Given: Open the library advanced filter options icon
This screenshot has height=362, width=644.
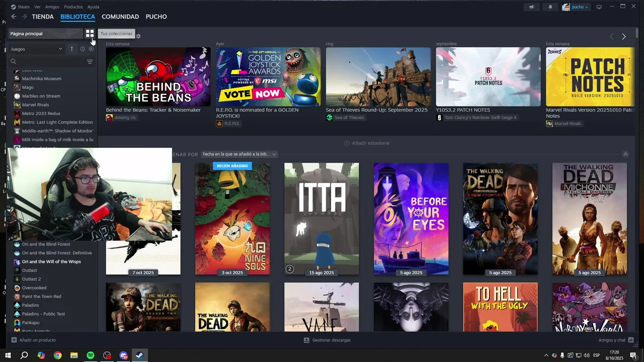Looking at the screenshot, I should (x=90, y=61).
